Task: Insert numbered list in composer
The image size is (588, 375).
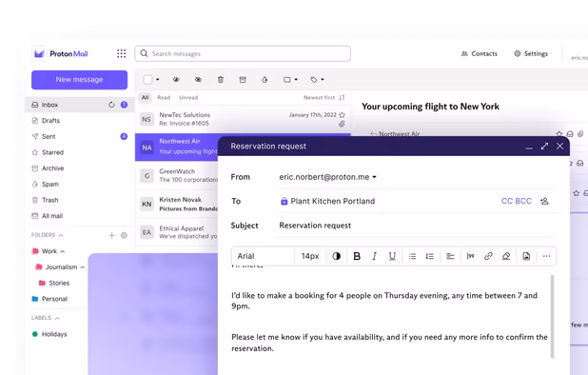Action: click(x=430, y=256)
